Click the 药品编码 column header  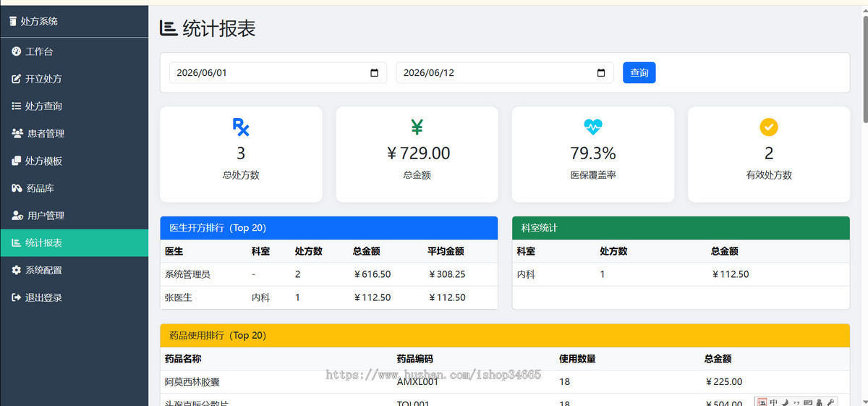tap(414, 358)
